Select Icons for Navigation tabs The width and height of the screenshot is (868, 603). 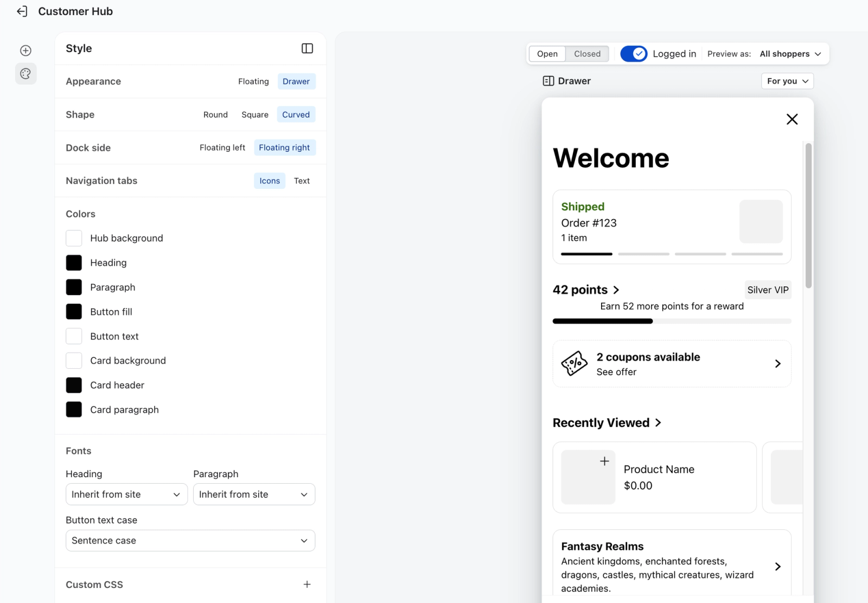point(270,181)
